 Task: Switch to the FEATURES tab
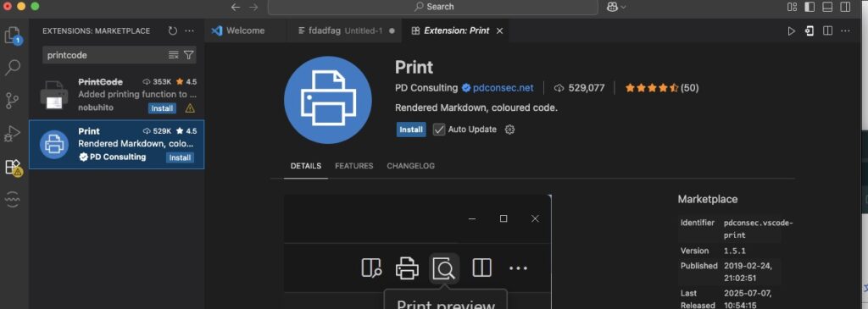tap(353, 166)
